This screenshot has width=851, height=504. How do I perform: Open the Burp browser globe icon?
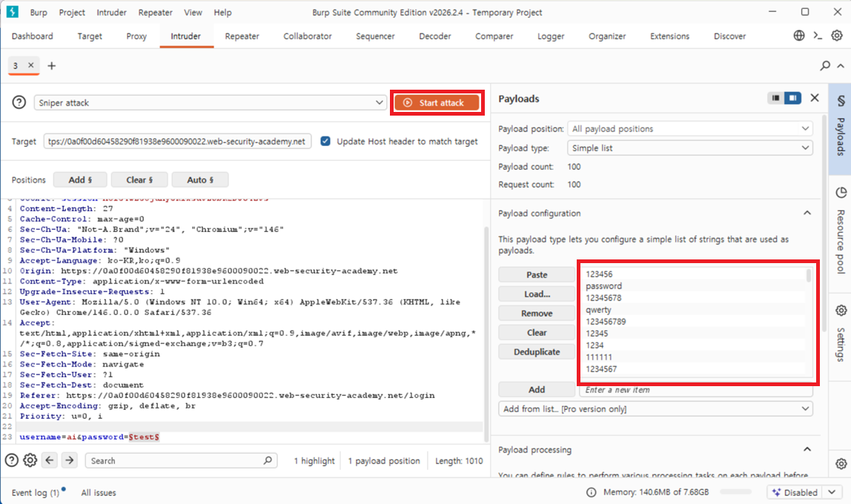point(799,36)
